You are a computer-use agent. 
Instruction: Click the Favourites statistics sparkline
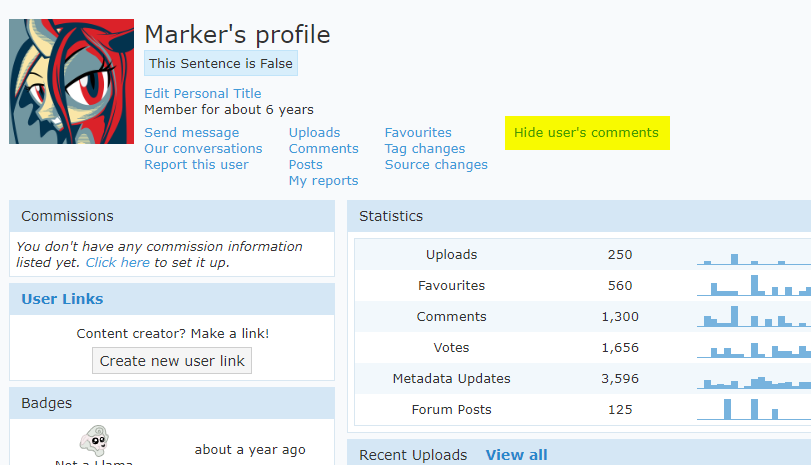754,285
